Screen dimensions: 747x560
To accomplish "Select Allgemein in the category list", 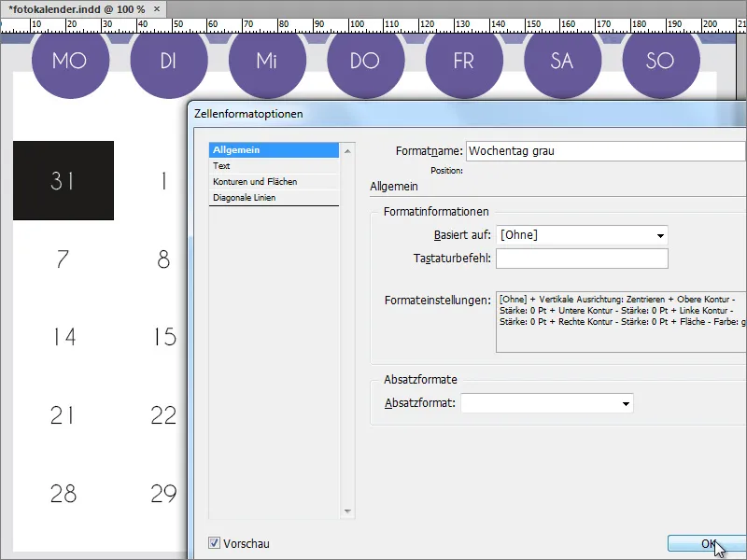I will pyautogui.click(x=274, y=150).
